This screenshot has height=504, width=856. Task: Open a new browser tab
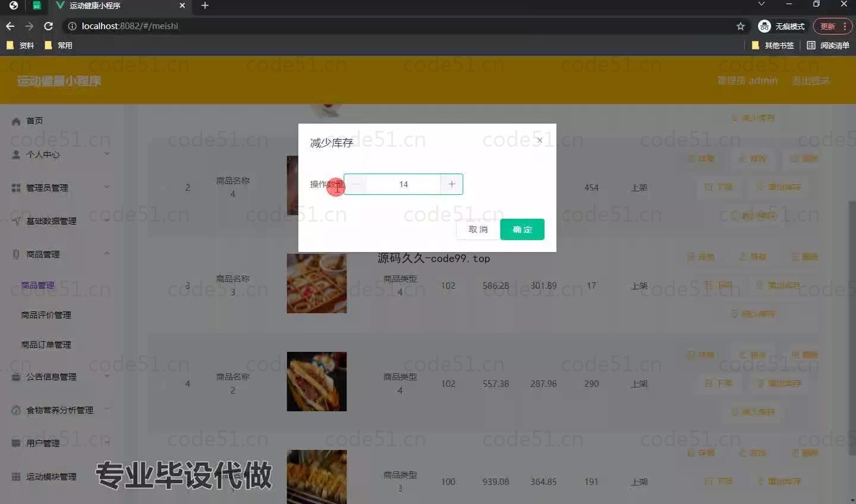point(205,5)
